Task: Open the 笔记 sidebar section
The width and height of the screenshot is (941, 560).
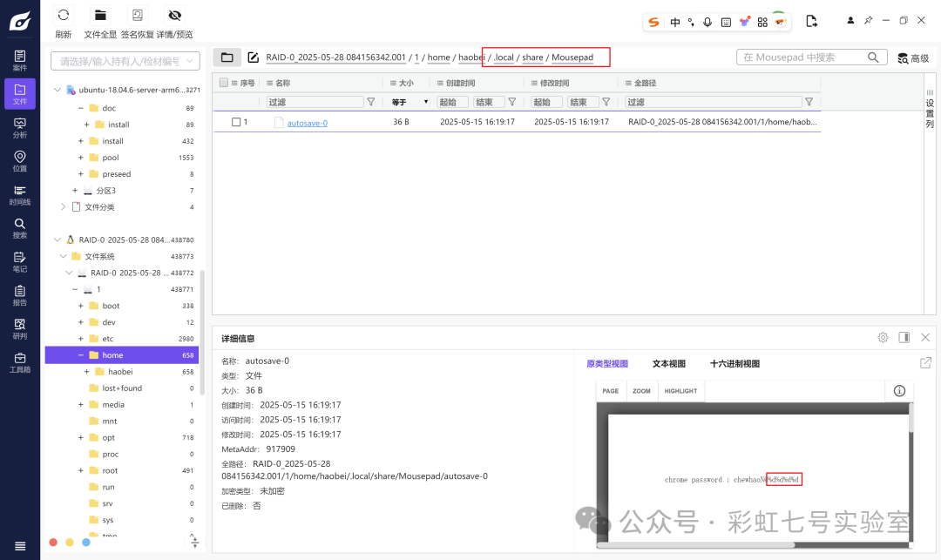Action: (x=20, y=261)
